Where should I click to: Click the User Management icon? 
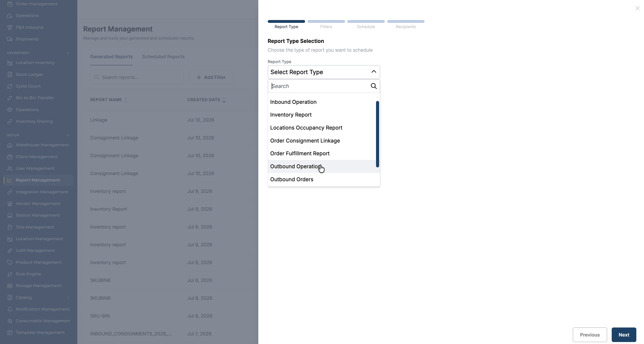10,168
